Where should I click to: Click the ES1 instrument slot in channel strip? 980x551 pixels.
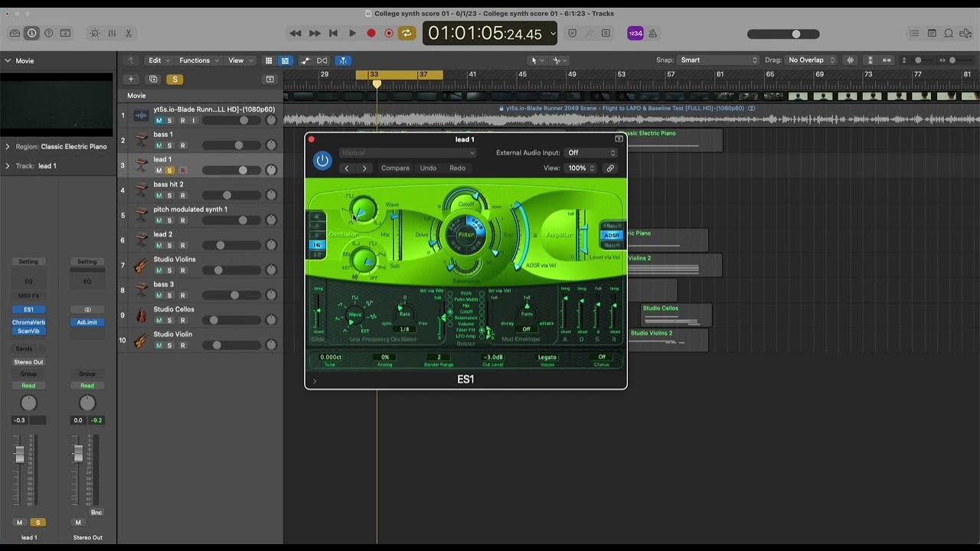pyautogui.click(x=28, y=310)
